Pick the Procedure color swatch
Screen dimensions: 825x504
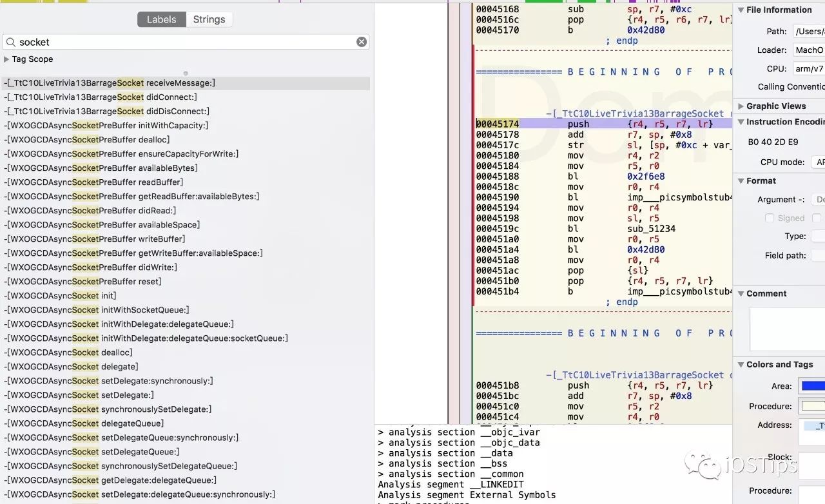point(812,407)
